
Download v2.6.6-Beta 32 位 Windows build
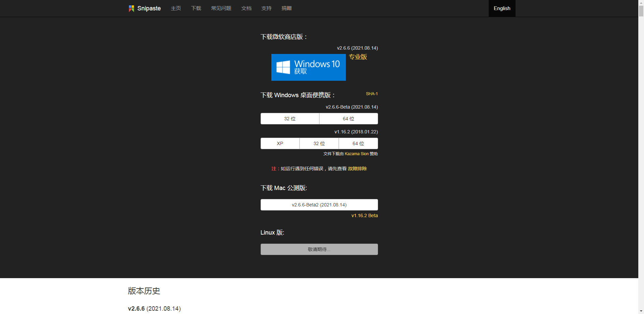pyautogui.click(x=290, y=119)
